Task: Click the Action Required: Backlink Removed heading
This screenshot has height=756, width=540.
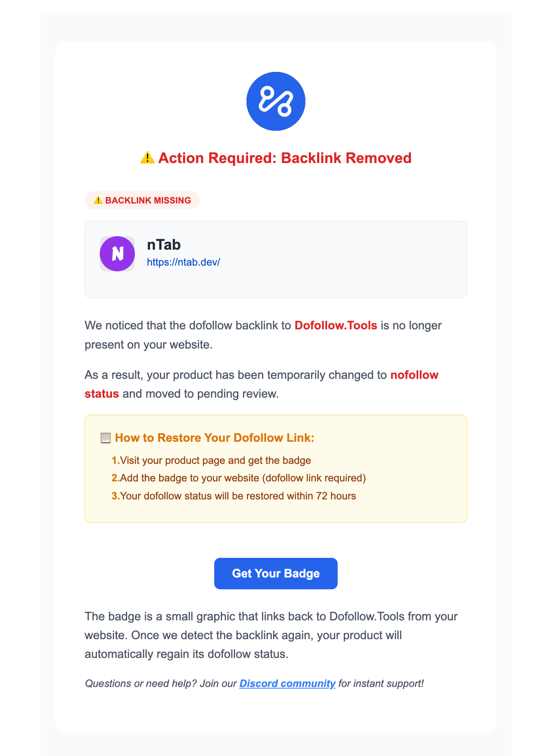Action: [285, 158]
